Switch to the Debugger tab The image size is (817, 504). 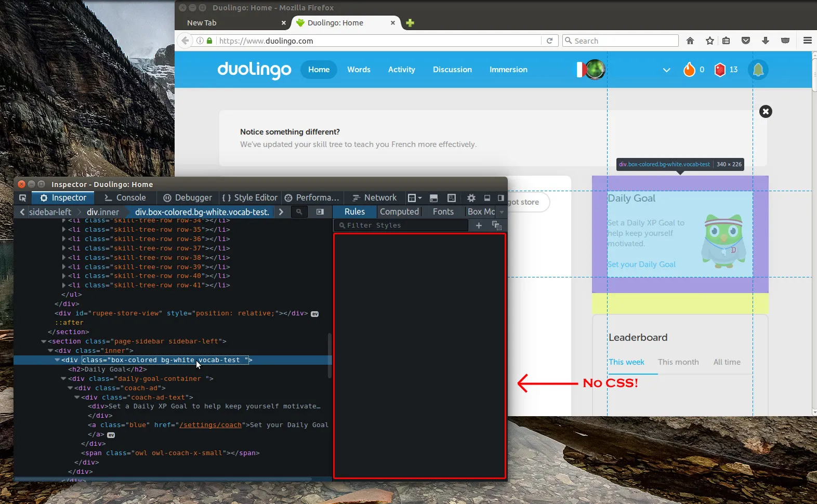coord(187,198)
